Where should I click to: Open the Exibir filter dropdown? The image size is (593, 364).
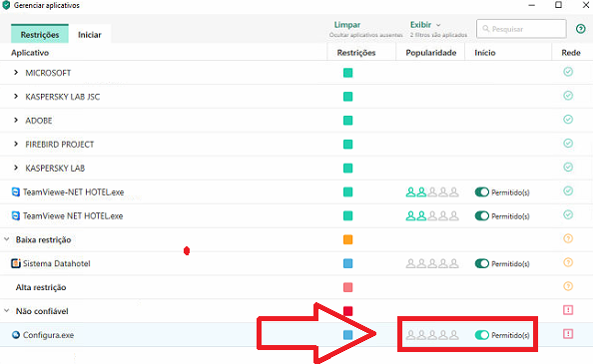(x=425, y=25)
